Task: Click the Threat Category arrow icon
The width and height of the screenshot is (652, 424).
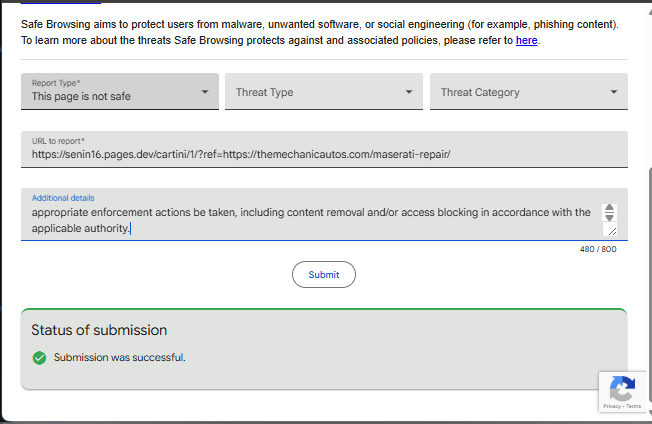Action: point(614,92)
